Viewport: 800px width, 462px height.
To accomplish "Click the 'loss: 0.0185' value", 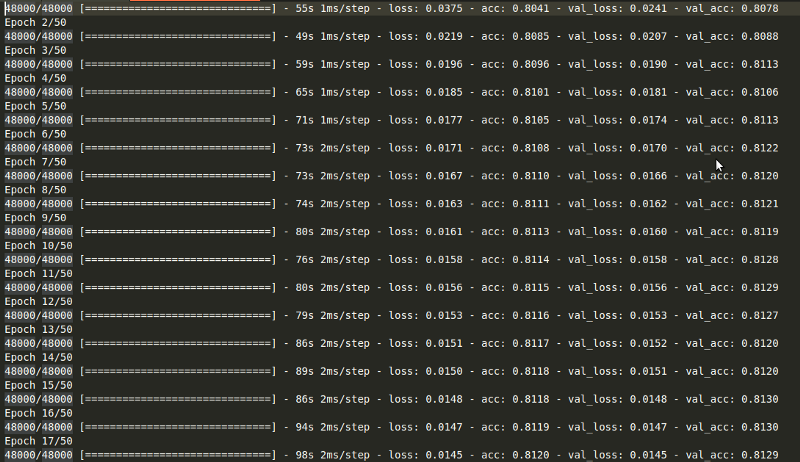I will click(x=426, y=92).
